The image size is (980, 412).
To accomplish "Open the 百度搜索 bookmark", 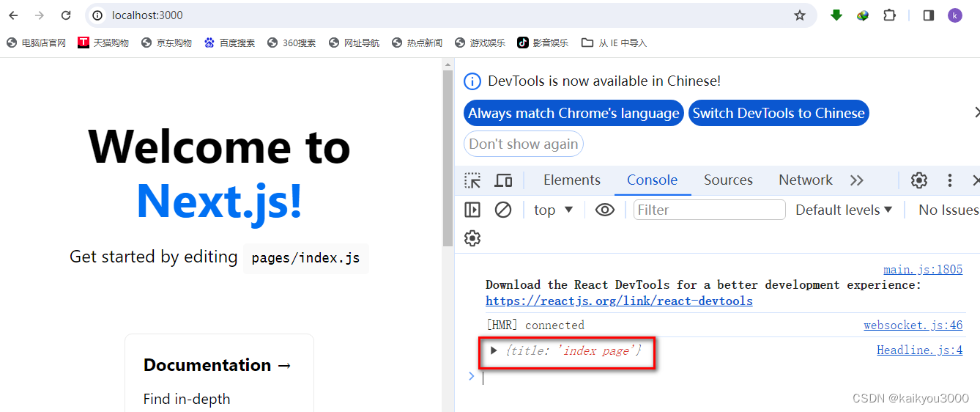I will [230, 43].
